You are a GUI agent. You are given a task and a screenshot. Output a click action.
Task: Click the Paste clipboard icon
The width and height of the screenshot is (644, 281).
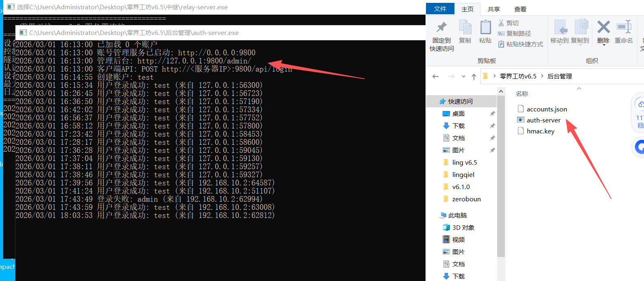(485, 28)
